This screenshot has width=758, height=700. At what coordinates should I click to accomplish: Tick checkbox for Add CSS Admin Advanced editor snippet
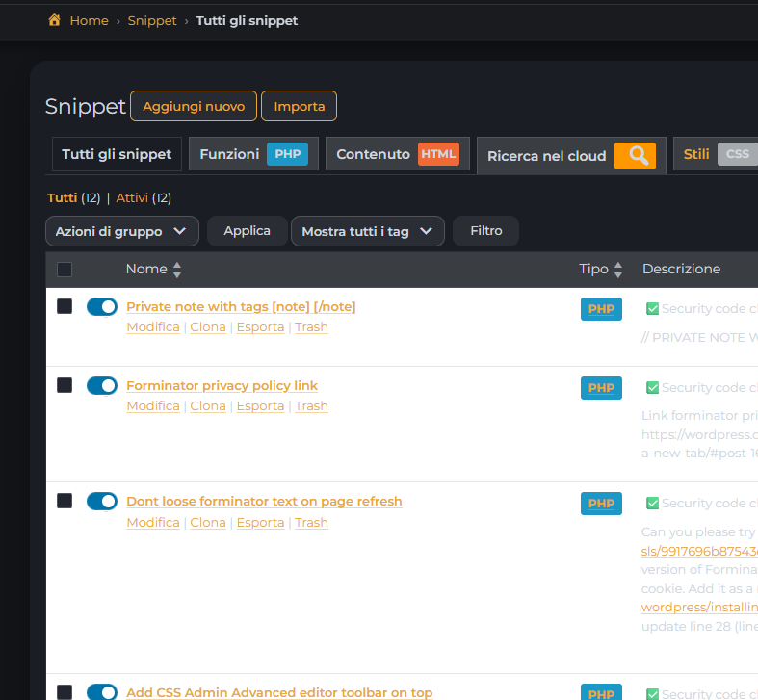pyautogui.click(x=65, y=691)
